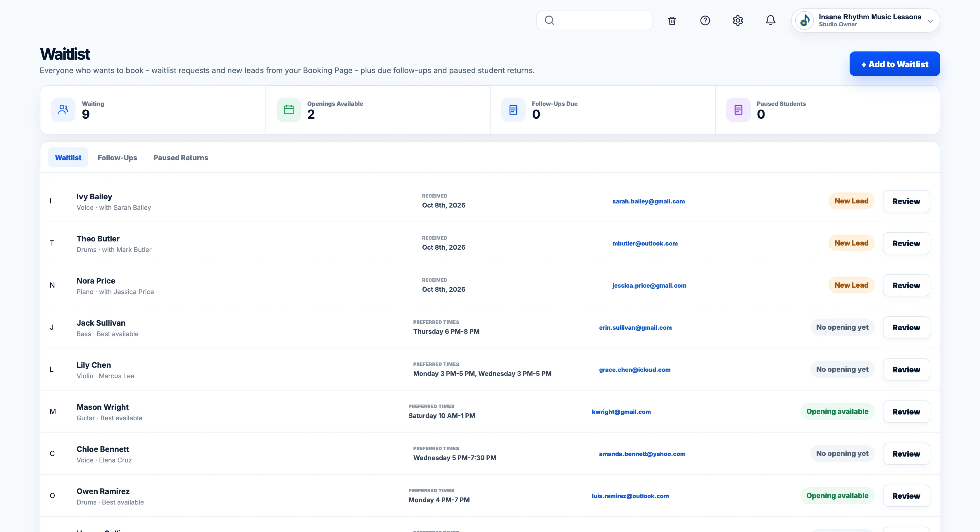
Task: Switch to the Paused Returns tab
Action: (181, 158)
